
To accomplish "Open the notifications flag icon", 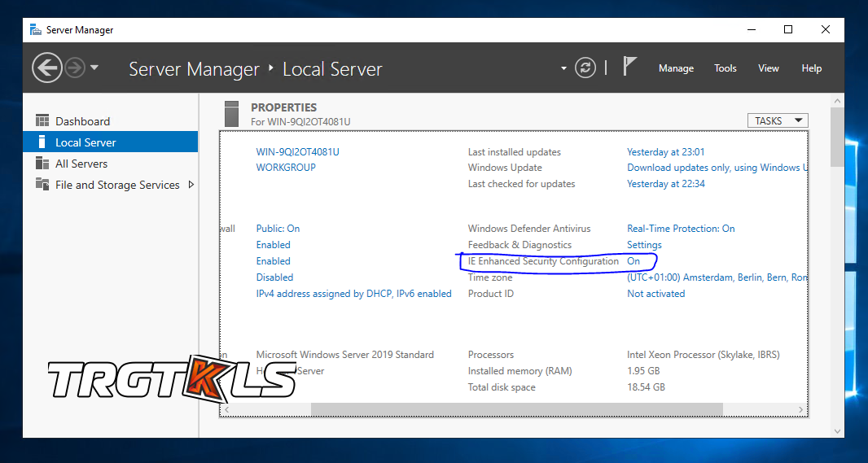I will coord(629,67).
